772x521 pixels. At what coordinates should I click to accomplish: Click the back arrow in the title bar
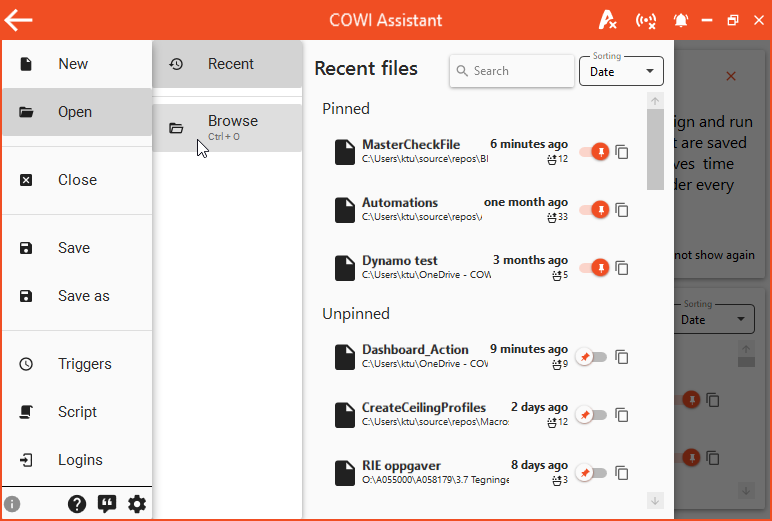(19, 20)
